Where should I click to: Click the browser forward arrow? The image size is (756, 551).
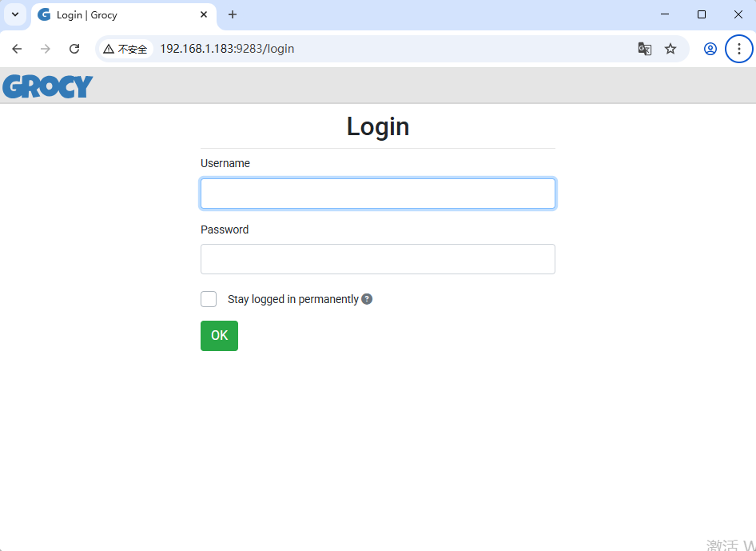click(46, 49)
